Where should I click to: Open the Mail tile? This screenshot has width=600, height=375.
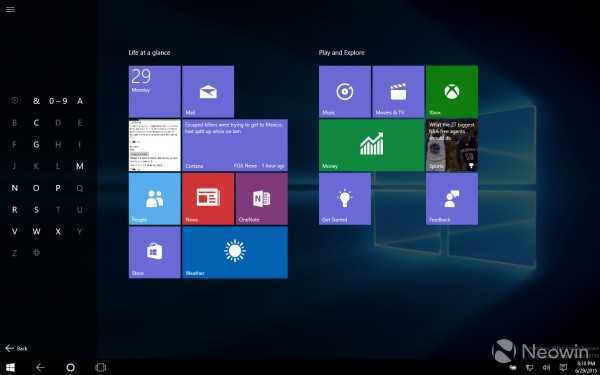coord(208,91)
